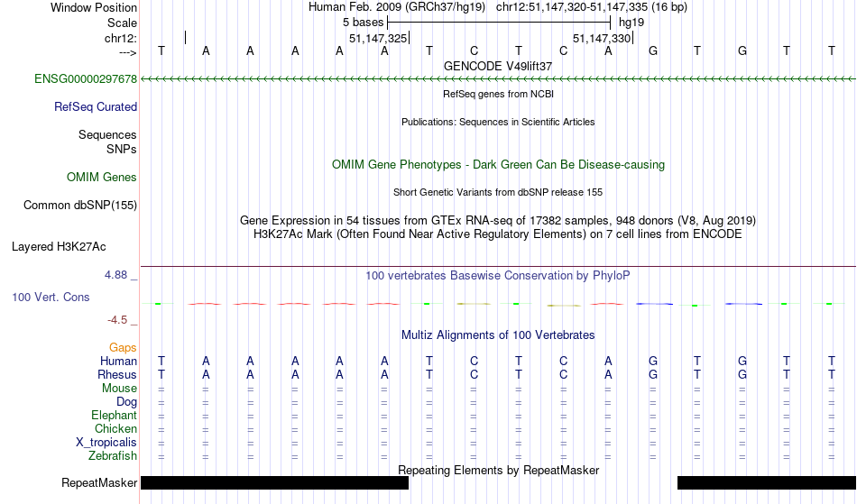Click 100 vertebrates Basewise Conservation by PhyloP title

pyautogui.click(x=498, y=275)
